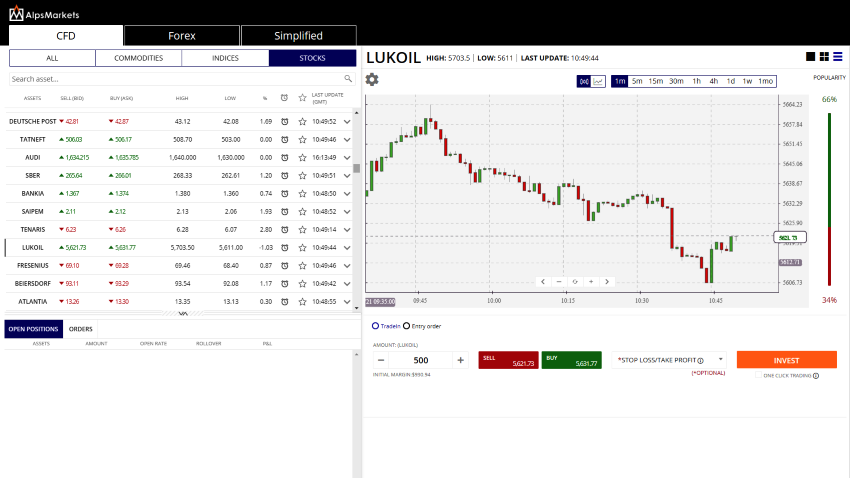Expand DEUTSCHE POST row details

tap(347, 122)
